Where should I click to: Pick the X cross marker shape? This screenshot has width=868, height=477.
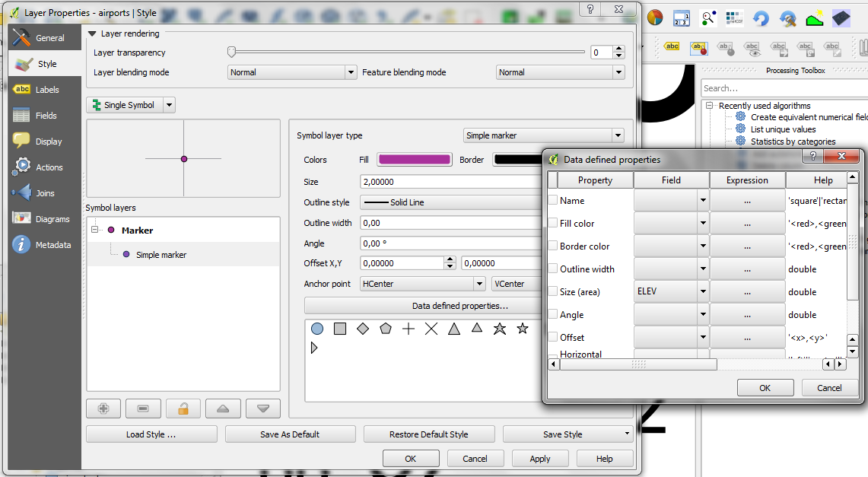pos(431,329)
